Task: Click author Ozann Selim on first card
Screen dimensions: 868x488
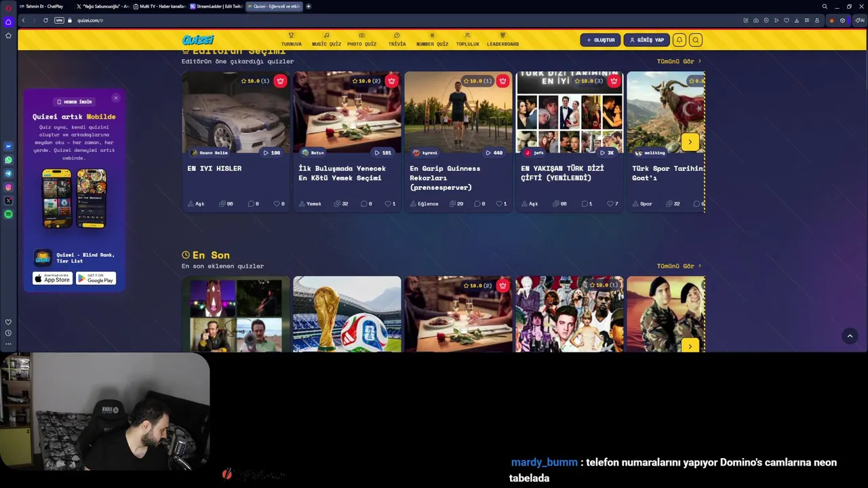Action: (x=210, y=152)
